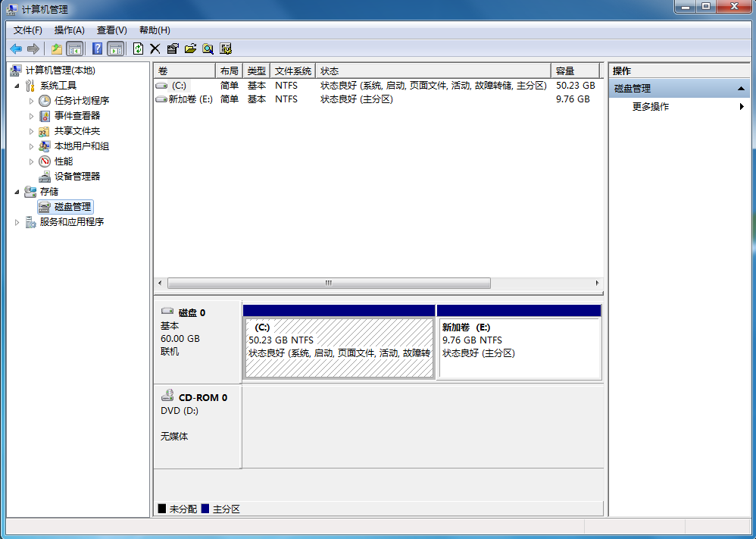Open the 查看(V) menu
This screenshot has height=539, width=756.
coord(111,30)
